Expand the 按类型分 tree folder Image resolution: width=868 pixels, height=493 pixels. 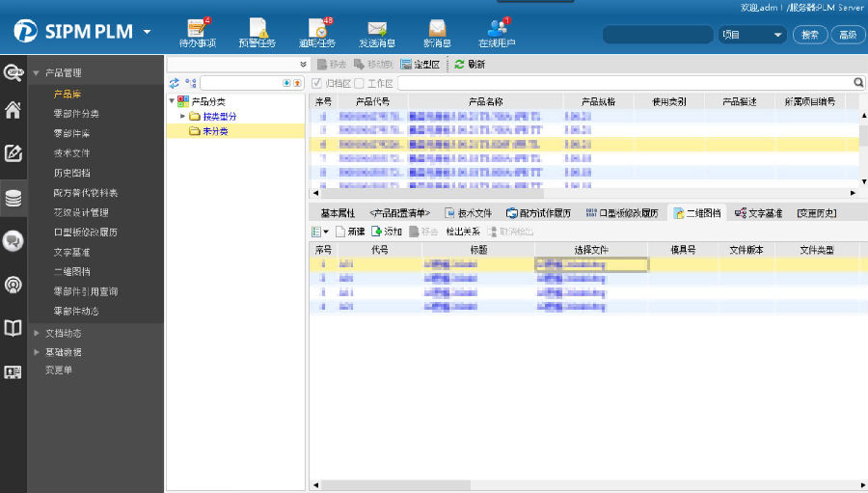click(183, 117)
